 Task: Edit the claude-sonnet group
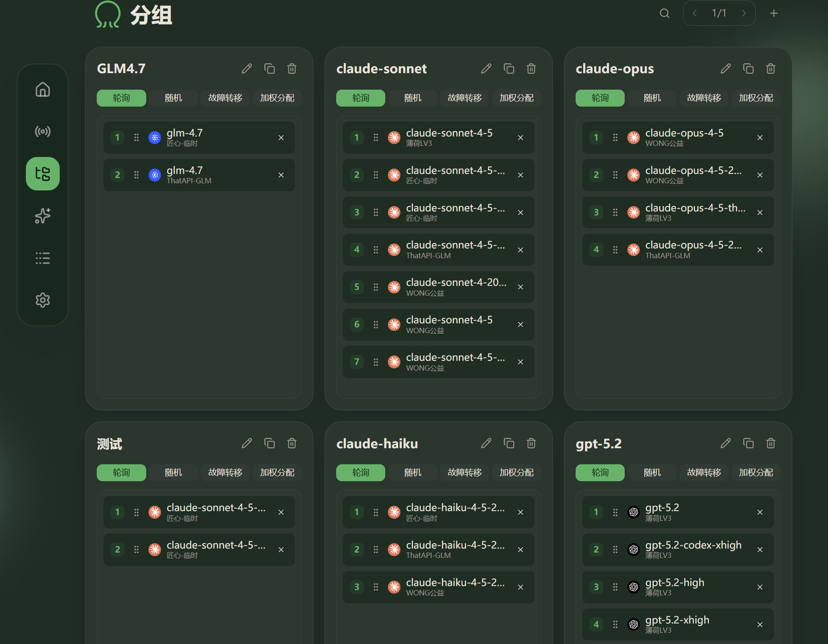click(486, 69)
